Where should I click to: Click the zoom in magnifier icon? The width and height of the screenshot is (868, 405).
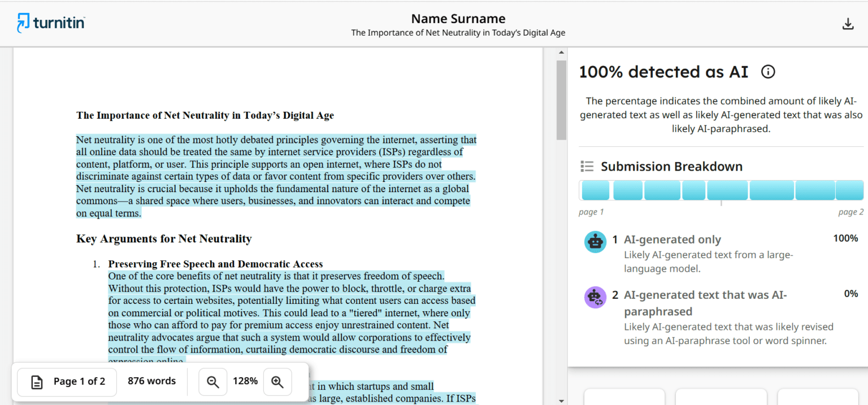coord(277,382)
